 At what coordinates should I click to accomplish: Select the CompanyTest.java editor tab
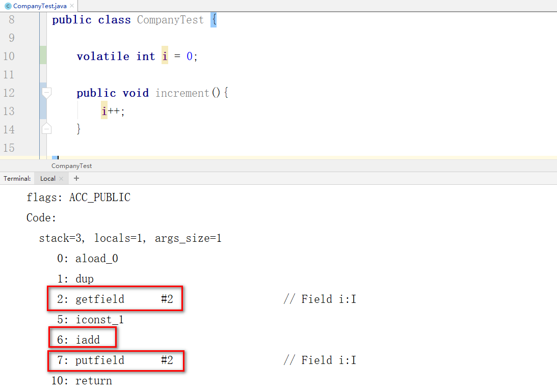(x=39, y=6)
